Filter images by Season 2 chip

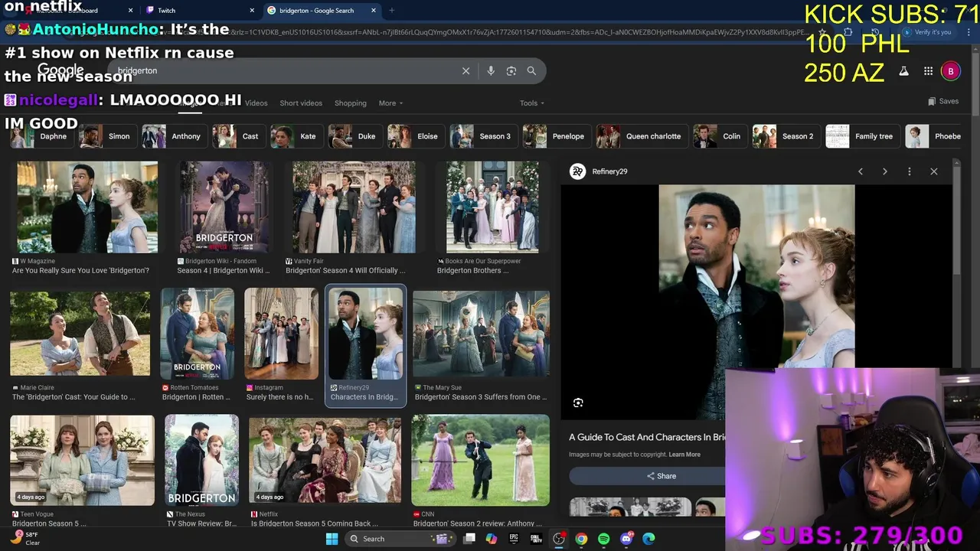pyautogui.click(x=786, y=136)
